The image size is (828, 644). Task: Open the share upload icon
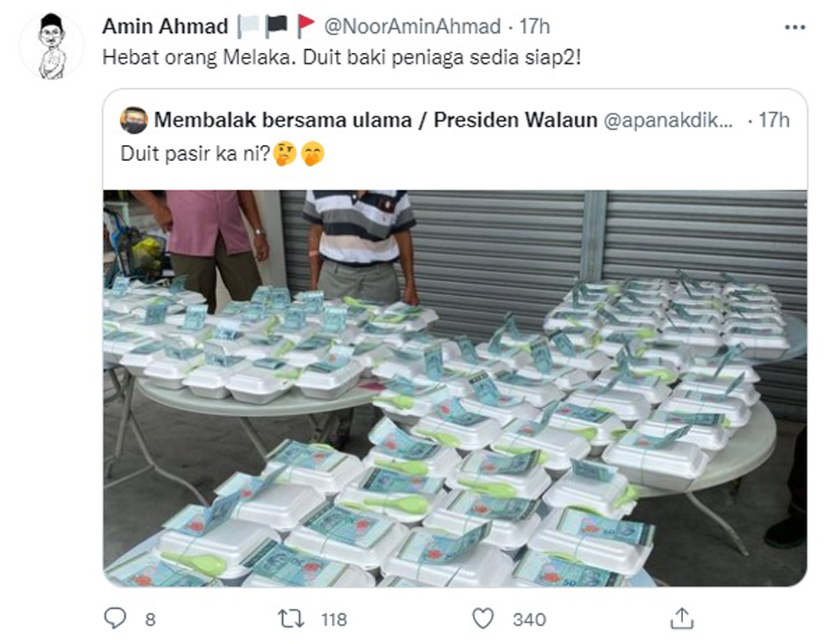click(x=682, y=618)
